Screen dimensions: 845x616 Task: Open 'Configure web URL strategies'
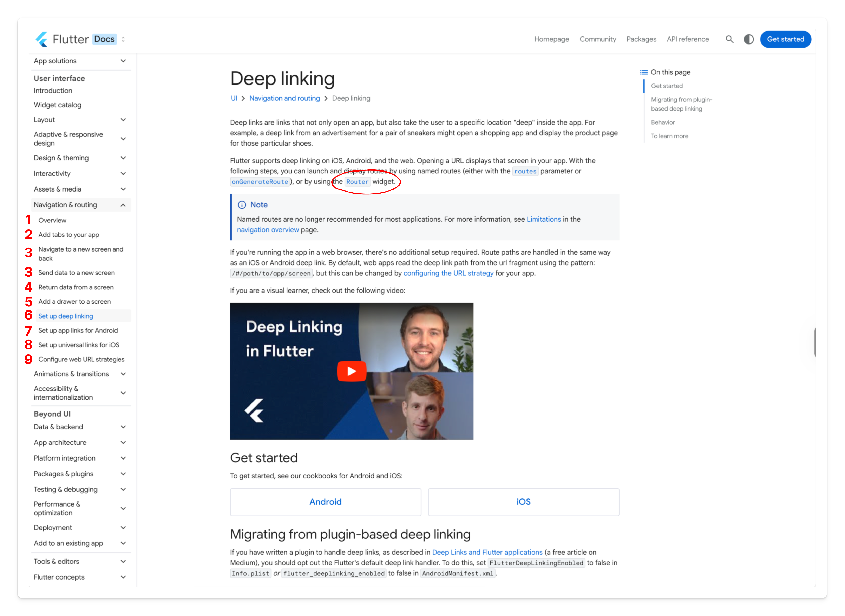81,359
